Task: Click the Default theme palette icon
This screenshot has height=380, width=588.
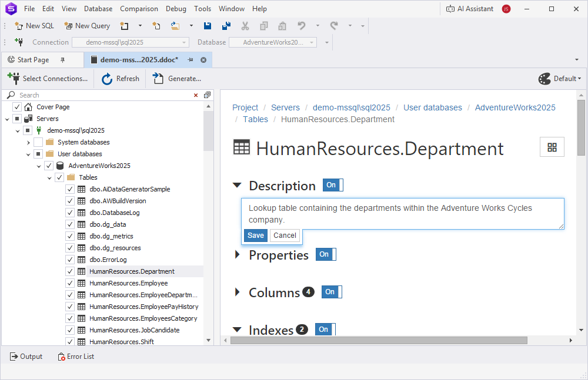Action: (x=544, y=79)
